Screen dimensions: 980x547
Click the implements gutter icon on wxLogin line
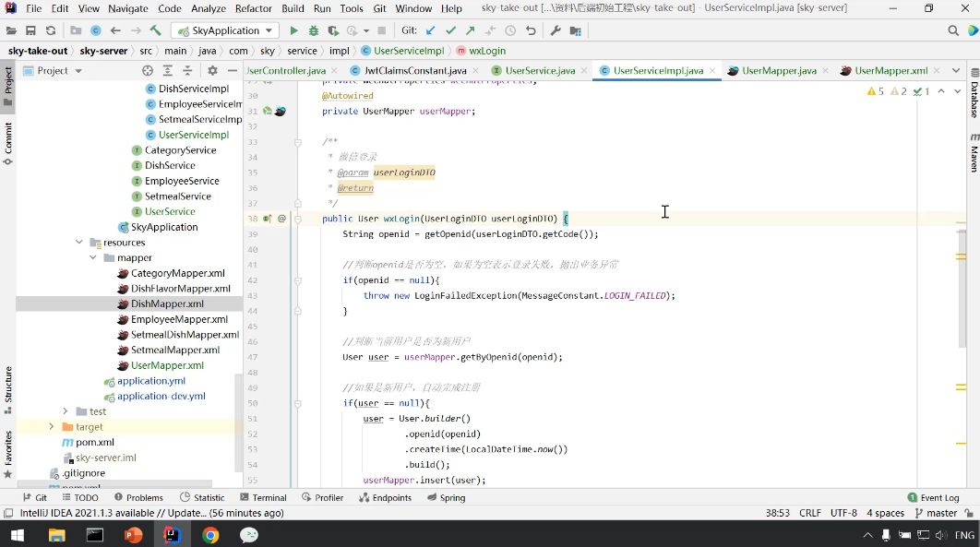click(x=268, y=219)
